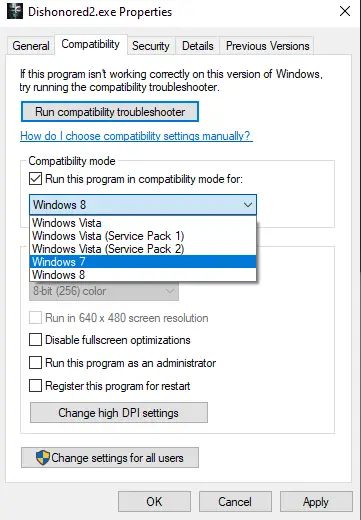The height and width of the screenshot is (520, 361).
Task: Click Change high DPI settings button
Action: (119, 413)
